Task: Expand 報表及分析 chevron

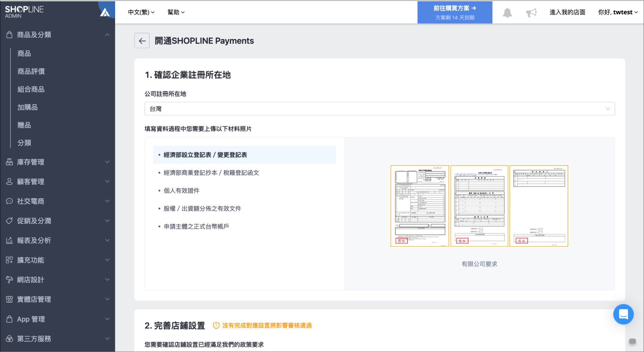Action: [x=107, y=240]
